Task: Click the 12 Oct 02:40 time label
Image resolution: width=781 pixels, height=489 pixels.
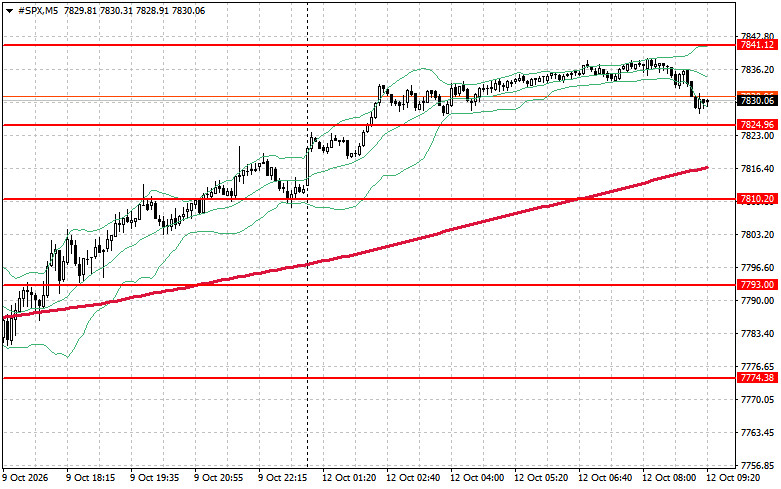Action: pyautogui.click(x=413, y=478)
